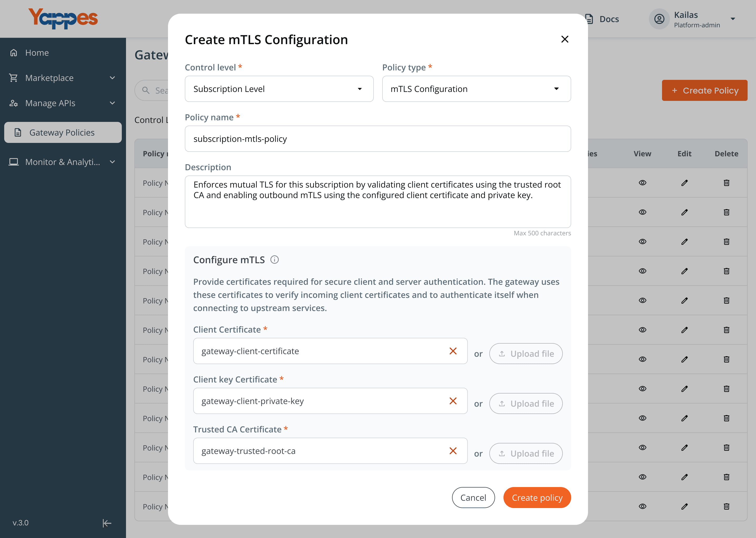Image resolution: width=756 pixels, height=538 pixels.
Task: Open the Marketplace sidebar item
Action: (50, 78)
